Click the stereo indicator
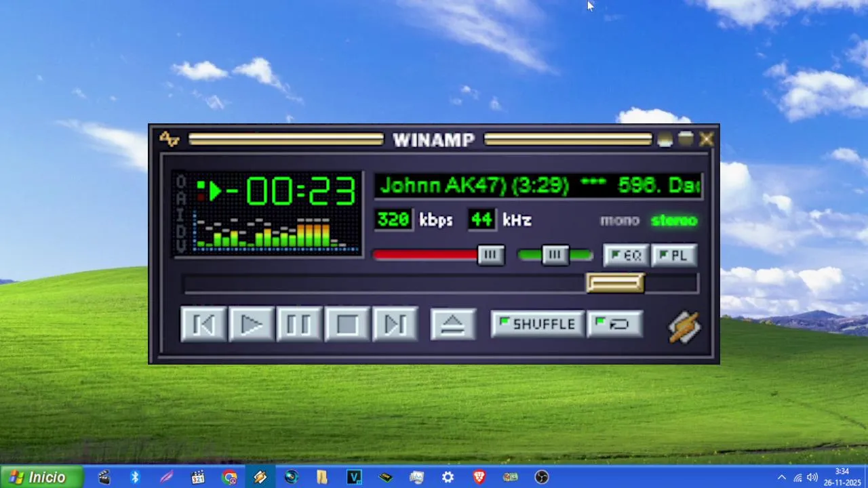Viewport: 868px width, 488px height. (674, 220)
